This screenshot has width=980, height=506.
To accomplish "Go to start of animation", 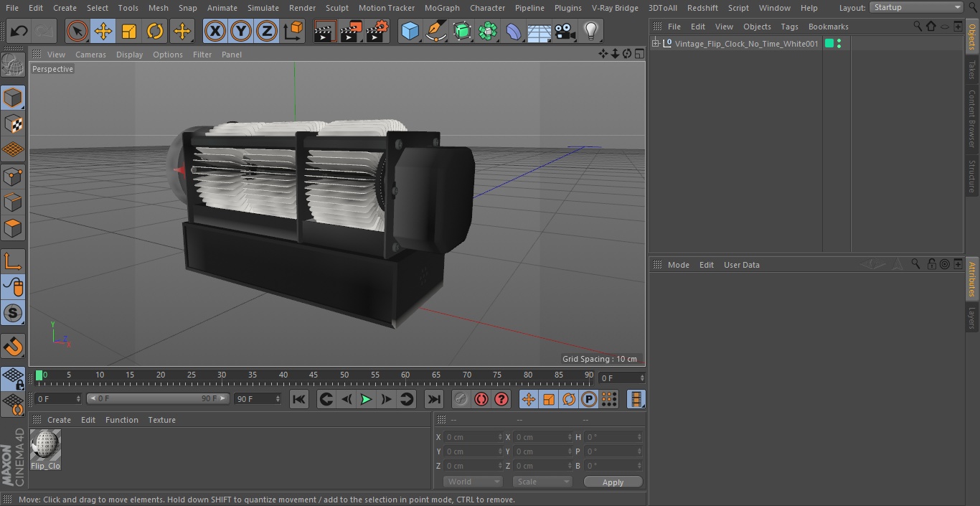I will 299,400.
